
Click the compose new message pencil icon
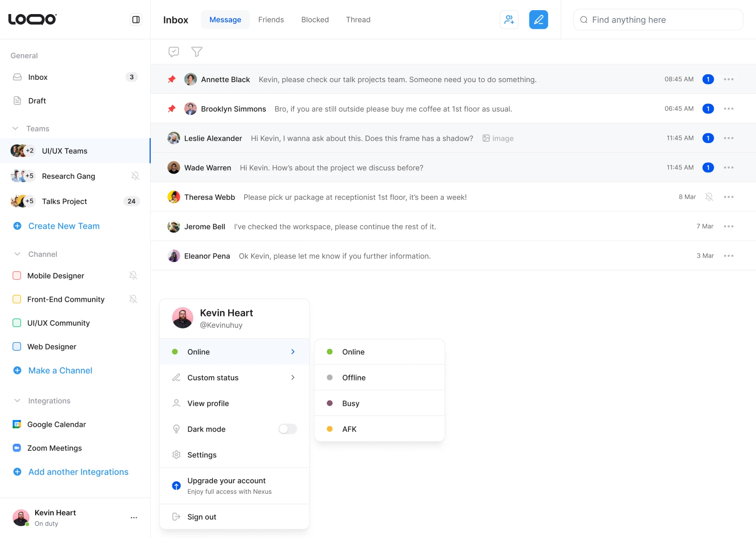click(538, 20)
